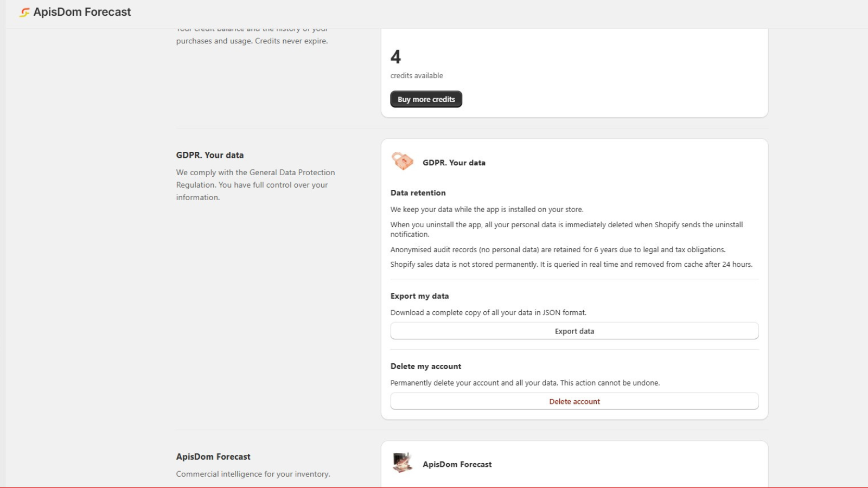Click the ApisDom Forecast card icon

pos(403,463)
